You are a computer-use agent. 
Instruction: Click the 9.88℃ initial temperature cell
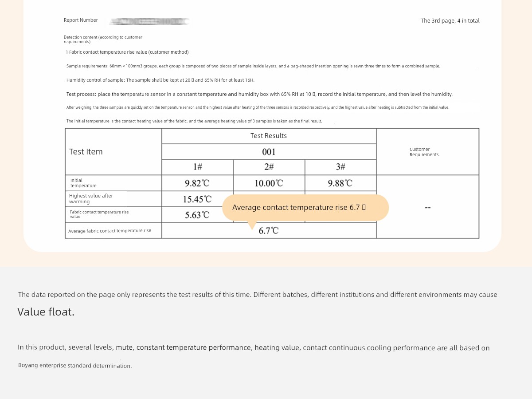click(340, 183)
